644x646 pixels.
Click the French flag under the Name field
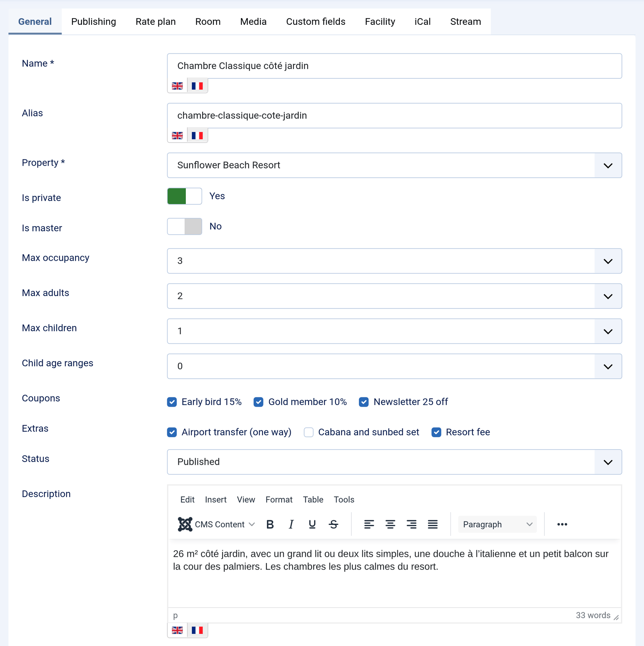197,86
